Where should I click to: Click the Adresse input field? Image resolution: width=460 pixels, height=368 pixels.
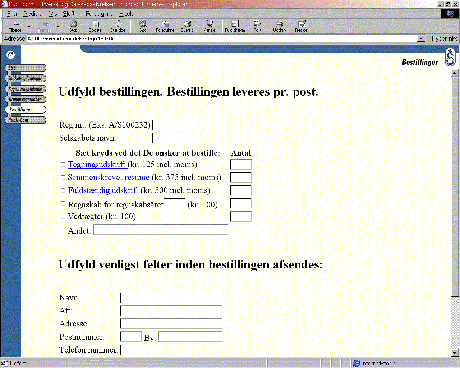[x=171, y=323]
